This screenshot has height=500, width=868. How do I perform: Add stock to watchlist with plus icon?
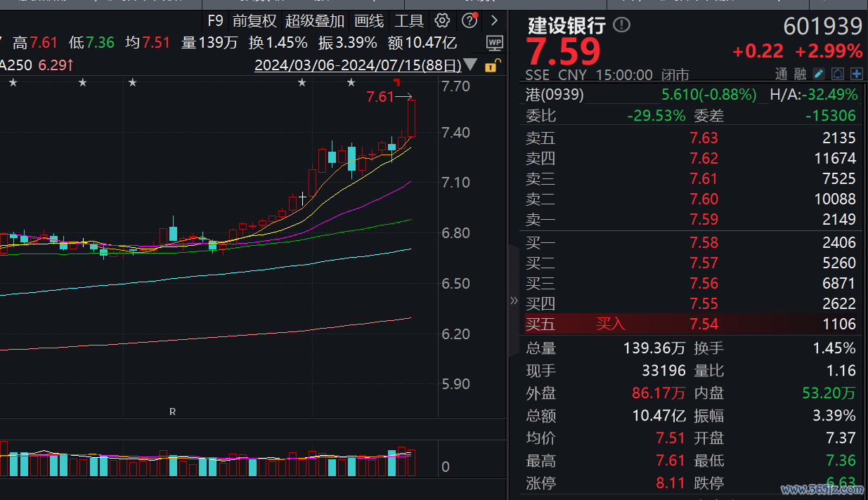857,74
